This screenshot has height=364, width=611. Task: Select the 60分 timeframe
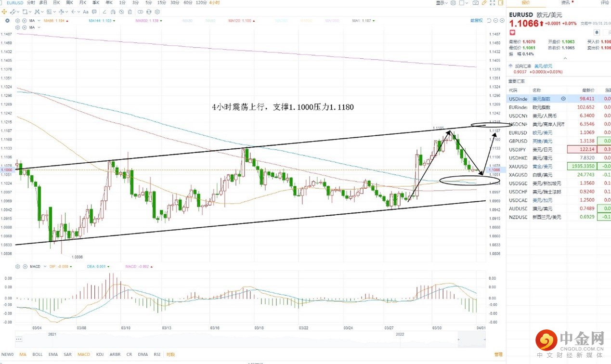(x=188, y=3)
